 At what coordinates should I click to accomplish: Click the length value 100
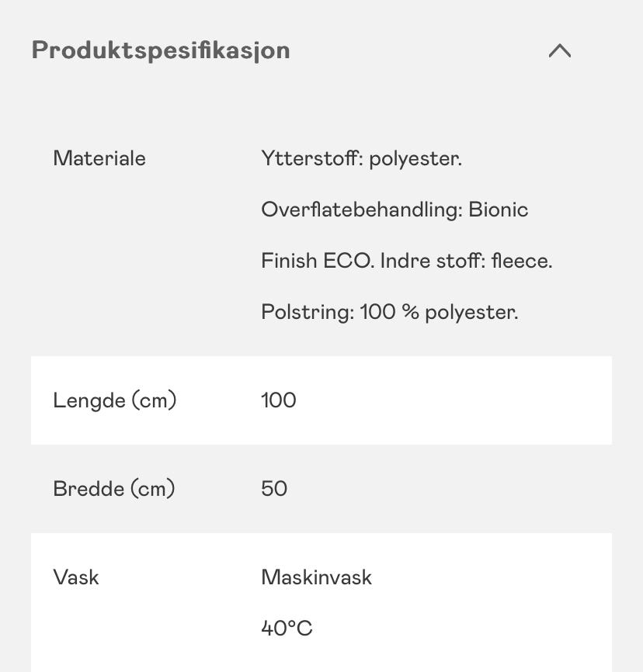click(x=278, y=400)
